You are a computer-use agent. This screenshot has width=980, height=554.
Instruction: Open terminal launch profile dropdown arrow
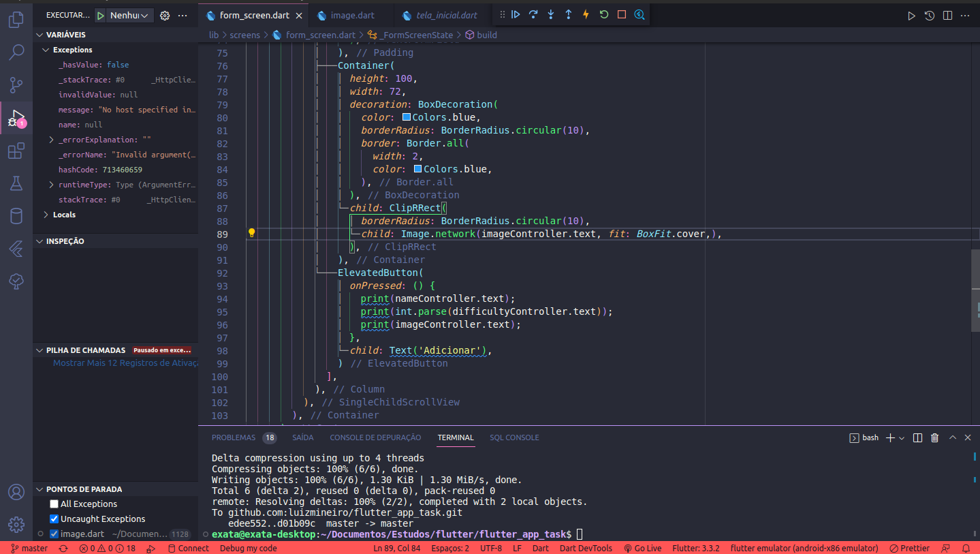point(902,437)
